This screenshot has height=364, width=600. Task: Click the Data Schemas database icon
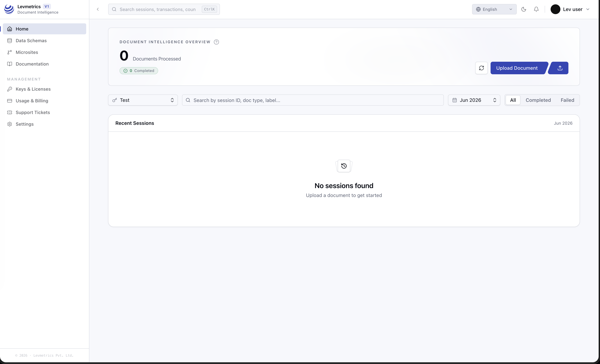coord(9,41)
